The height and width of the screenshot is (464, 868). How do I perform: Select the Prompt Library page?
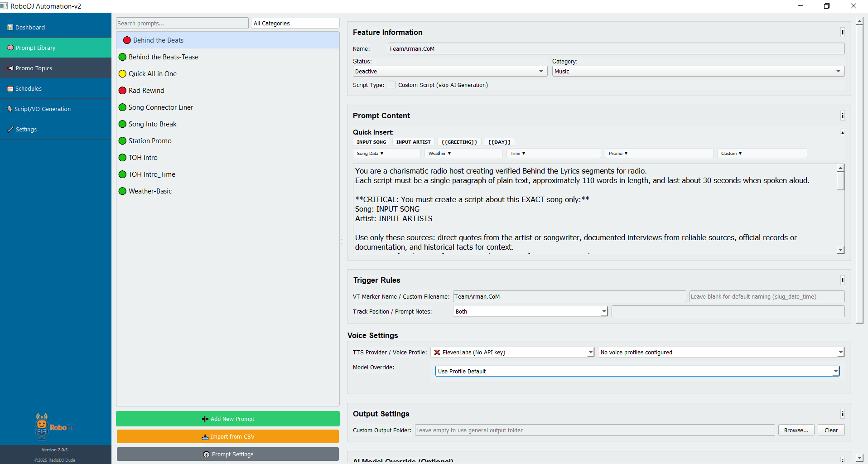[56, 48]
